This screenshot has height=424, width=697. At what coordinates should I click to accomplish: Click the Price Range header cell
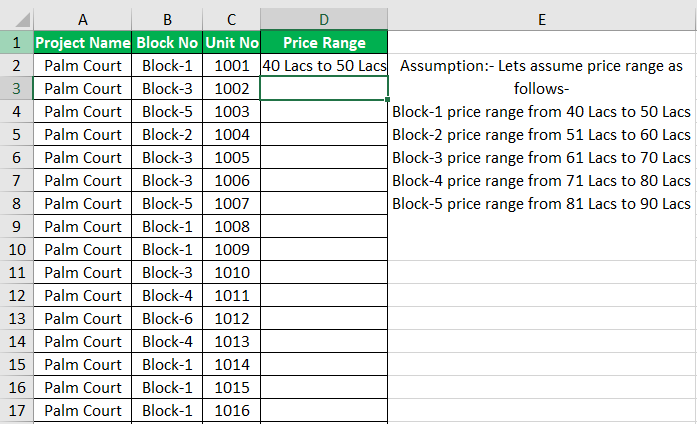324,42
